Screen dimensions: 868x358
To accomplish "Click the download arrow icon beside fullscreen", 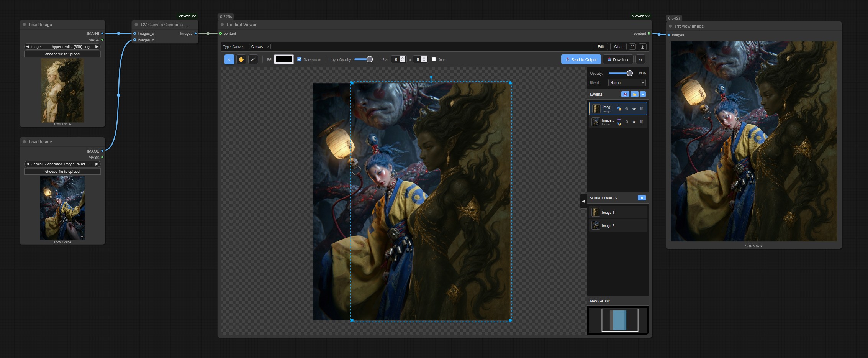I will tap(643, 47).
